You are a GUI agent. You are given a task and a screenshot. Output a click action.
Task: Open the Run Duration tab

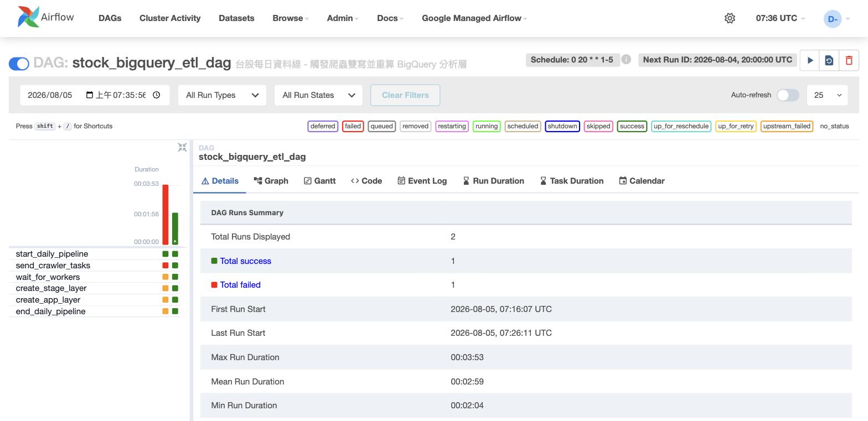pos(493,181)
